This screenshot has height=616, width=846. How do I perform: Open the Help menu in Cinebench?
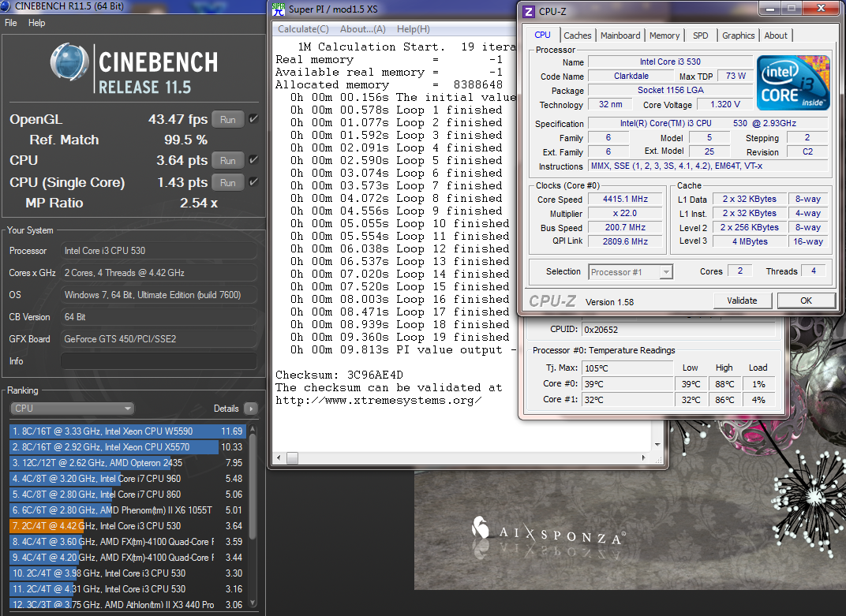click(36, 23)
